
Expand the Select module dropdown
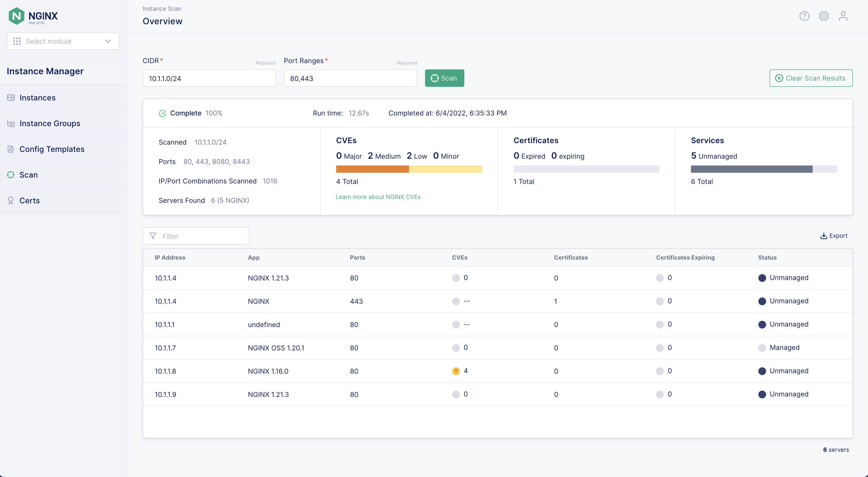click(x=63, y=41)
